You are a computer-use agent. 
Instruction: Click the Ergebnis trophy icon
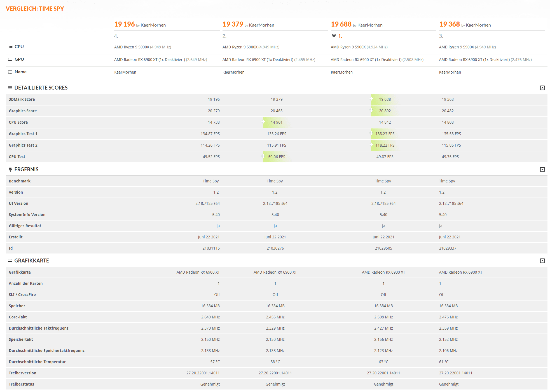click(10, 170)
